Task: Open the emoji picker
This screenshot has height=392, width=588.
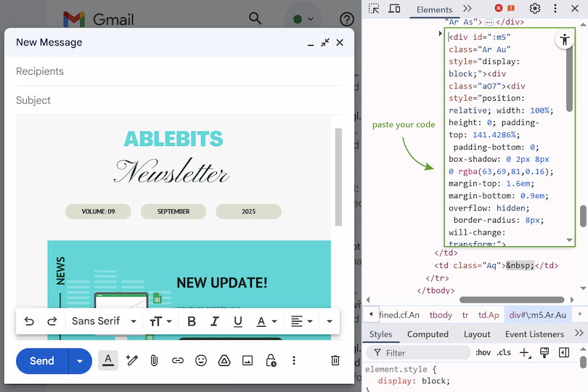Action: pyautogui.click(x=201, y=360)
